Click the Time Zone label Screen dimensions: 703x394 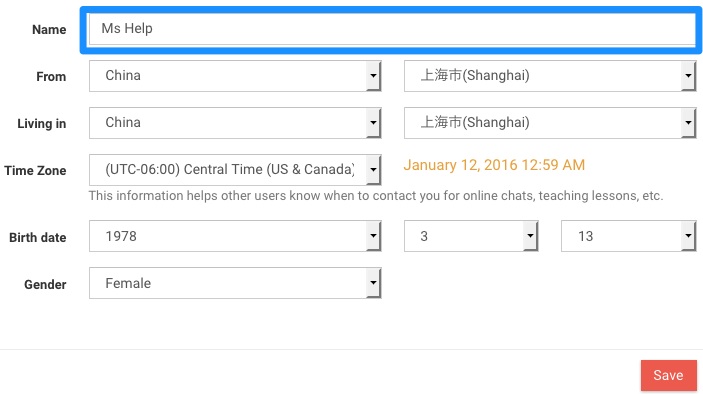pos(35,171)
